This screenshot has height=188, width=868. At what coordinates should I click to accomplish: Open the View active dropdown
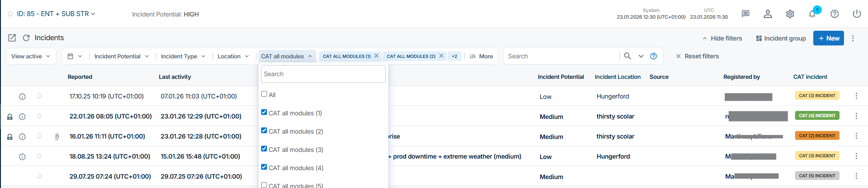click(x=31, y=56)
